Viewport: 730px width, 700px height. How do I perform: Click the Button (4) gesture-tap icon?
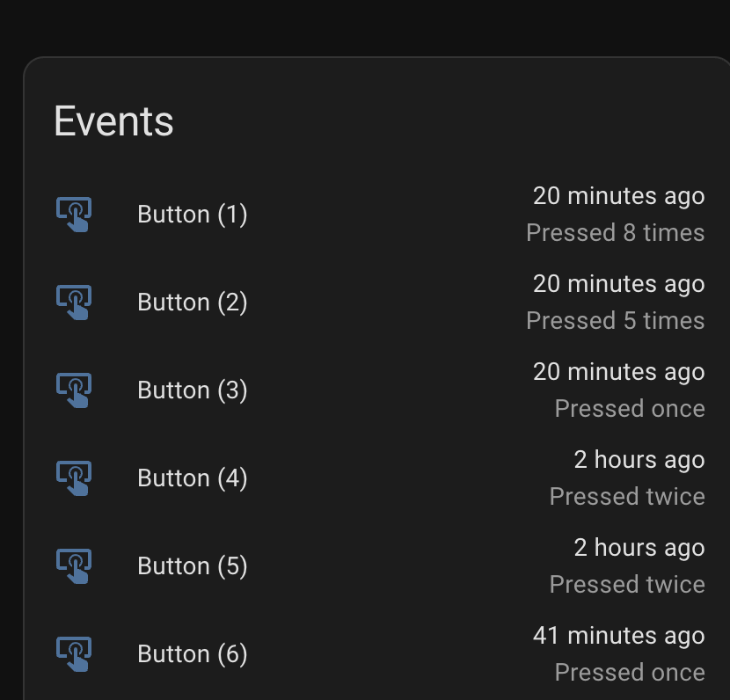pyautogui.click(x=74, y=478)
